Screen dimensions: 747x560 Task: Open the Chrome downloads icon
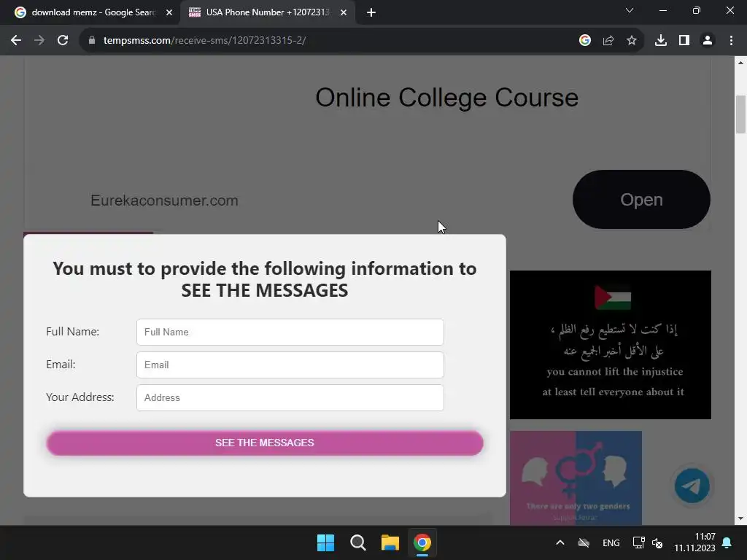[x=661, y=41]
